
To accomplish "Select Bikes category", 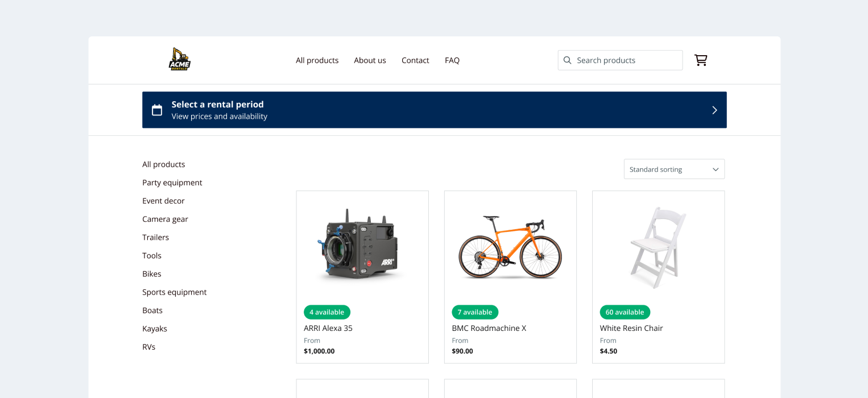I will point(152,273).
